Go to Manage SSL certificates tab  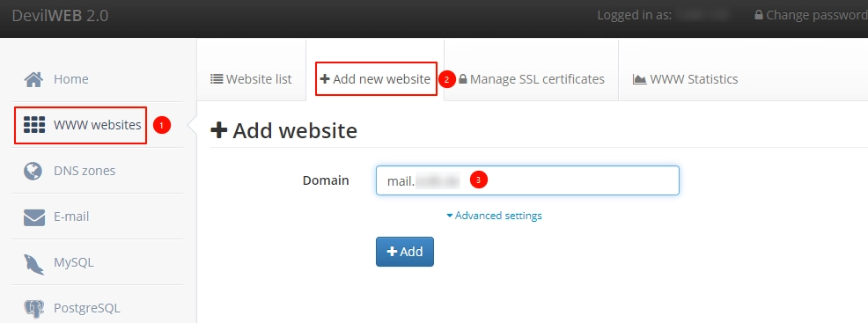532,79
